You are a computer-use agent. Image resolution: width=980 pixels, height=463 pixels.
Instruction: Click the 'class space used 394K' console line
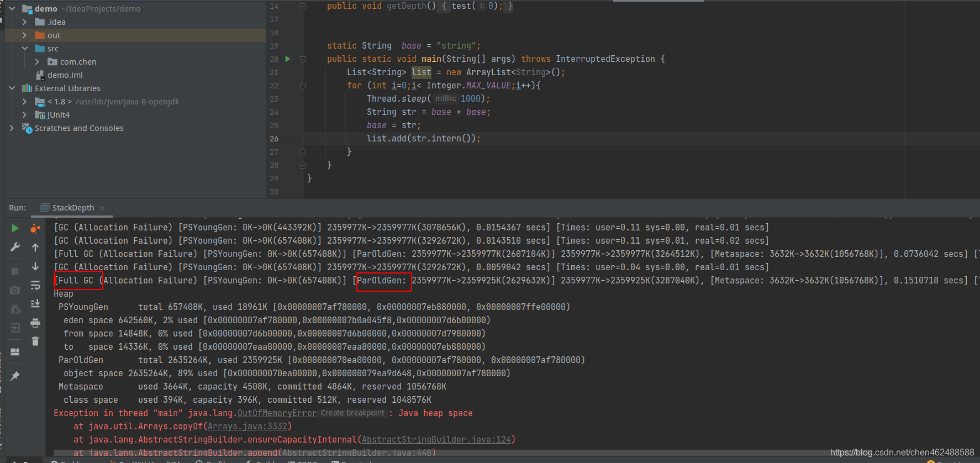coord(247,400)
